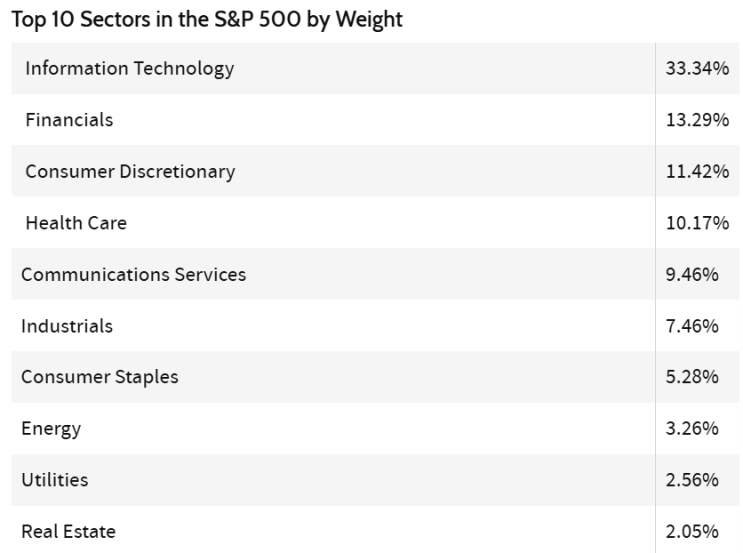The height and width of the screenshot is (553, 743).
Task: Select the Communications Services row label
Action: pyautogui.click(x=133, y=274)
